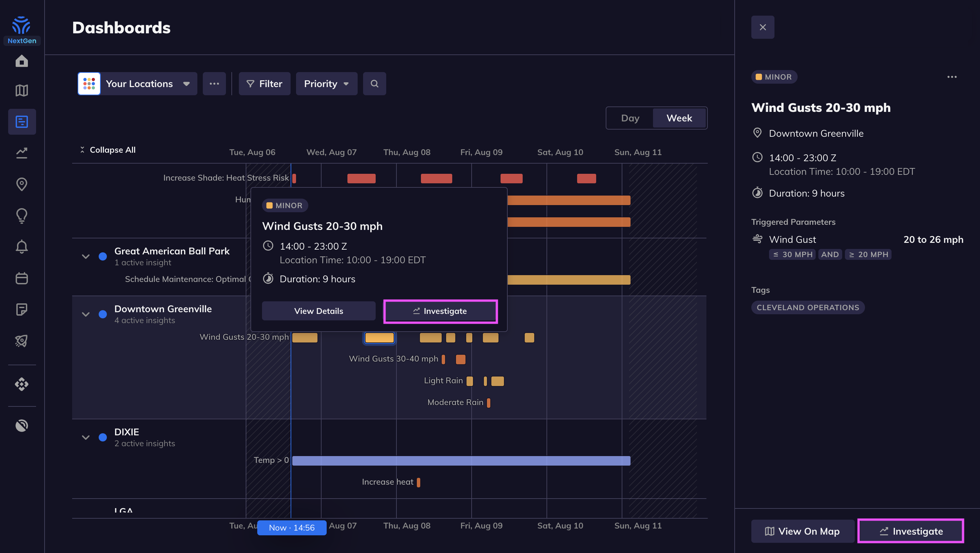Open the Priority dropdown
This screenshot has width=980, height=553.
[326, 84]
